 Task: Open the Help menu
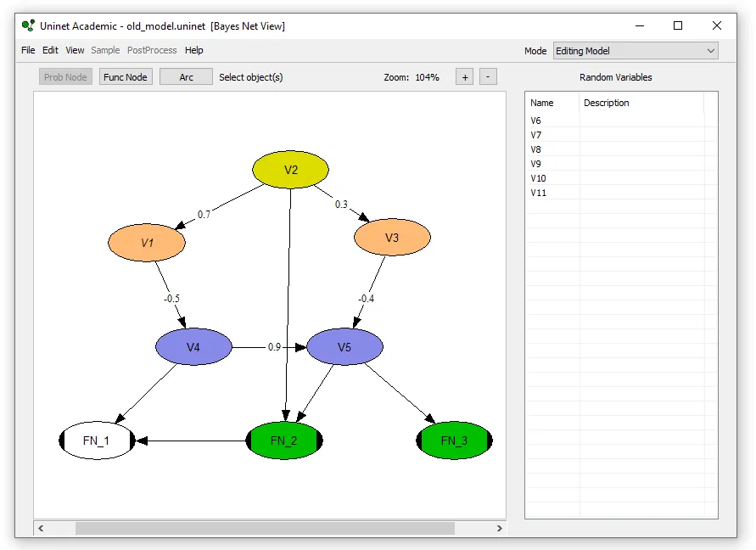click(193, 50)
